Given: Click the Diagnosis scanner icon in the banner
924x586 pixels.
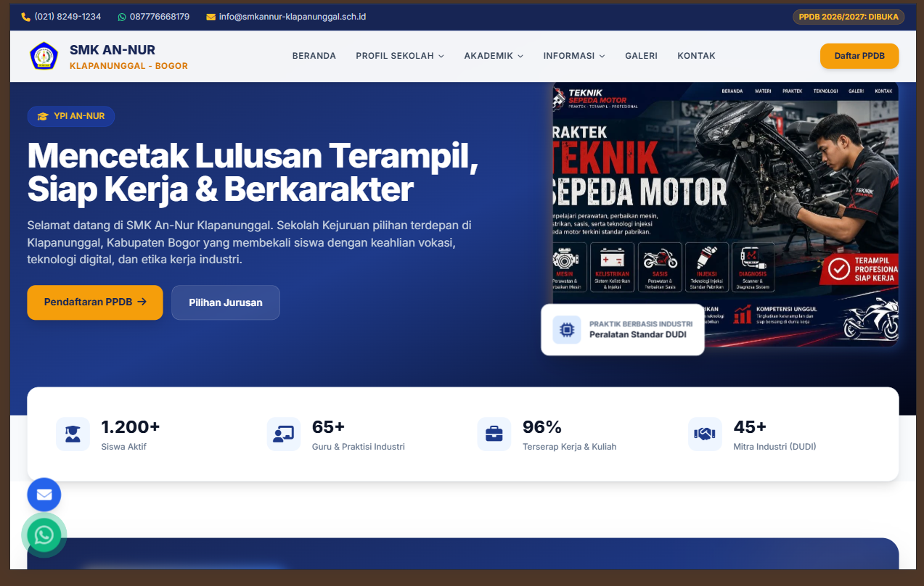Looking at the screenshot, I should (x=753, y=258).
